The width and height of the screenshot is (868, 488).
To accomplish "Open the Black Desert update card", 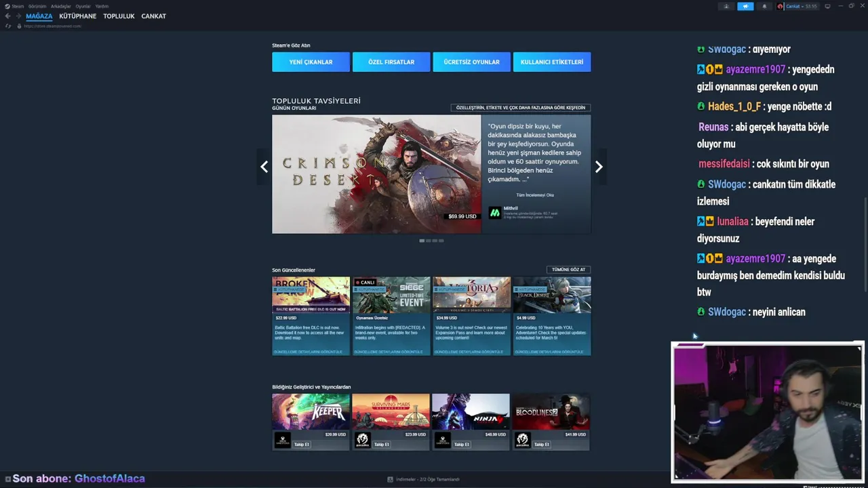I will click(552, 316).
